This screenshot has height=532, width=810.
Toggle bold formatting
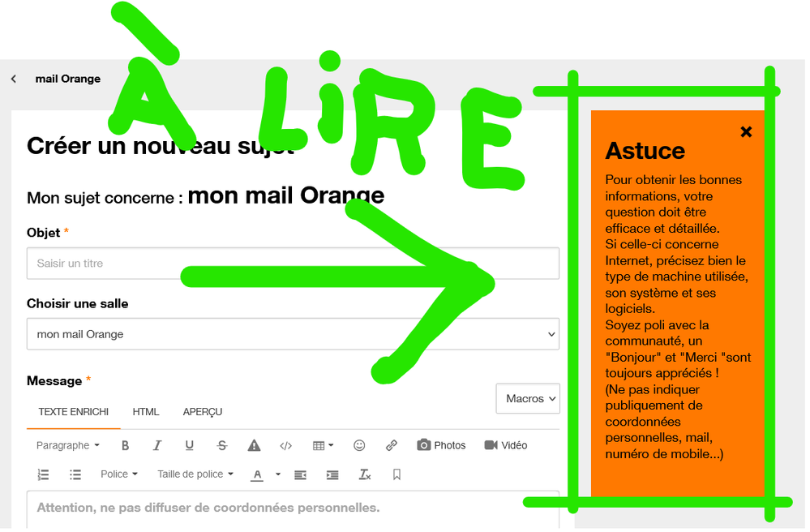125,446
